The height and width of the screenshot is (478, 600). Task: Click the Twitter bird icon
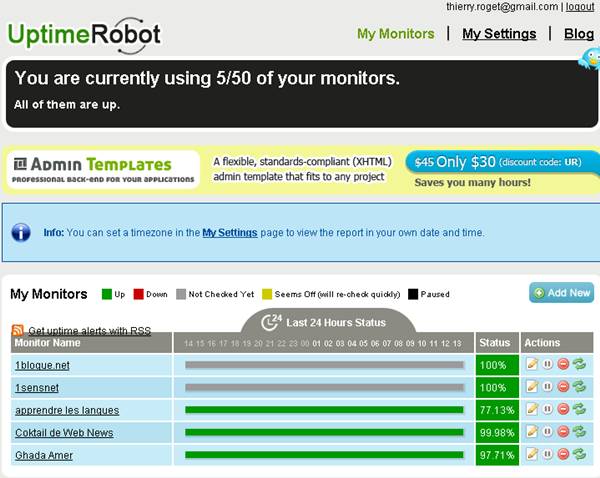pos(591,59)
